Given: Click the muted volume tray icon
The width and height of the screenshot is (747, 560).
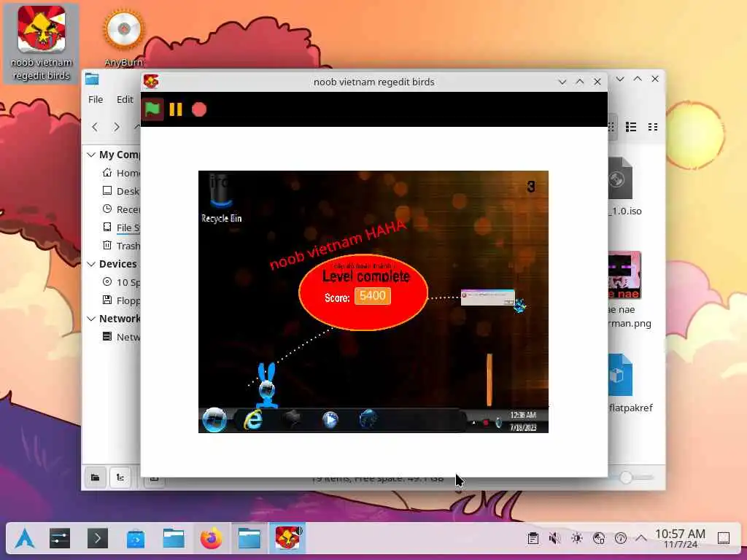Looking at the screenshot, I should (554, 539).
